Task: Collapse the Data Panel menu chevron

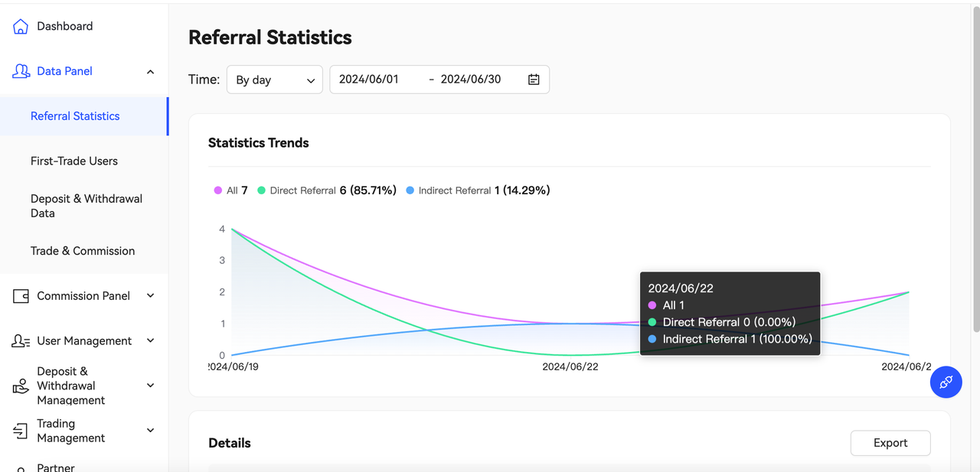Action: [150, 72]
